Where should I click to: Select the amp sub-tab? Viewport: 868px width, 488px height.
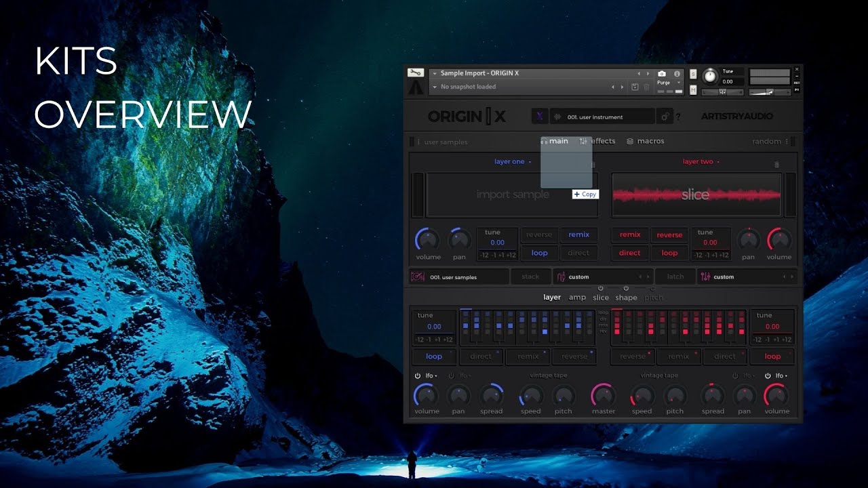[577, 298]
